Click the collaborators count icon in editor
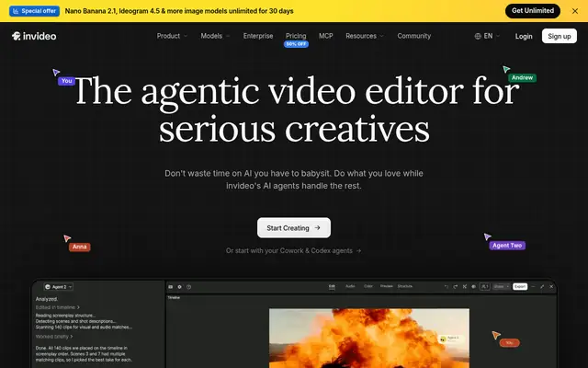 (484, 286)
